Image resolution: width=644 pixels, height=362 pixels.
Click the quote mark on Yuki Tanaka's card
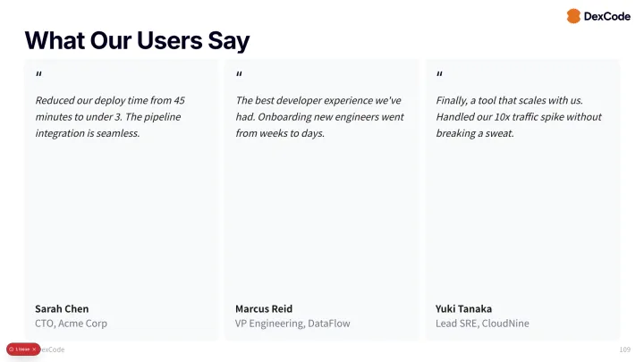(439, 75)
